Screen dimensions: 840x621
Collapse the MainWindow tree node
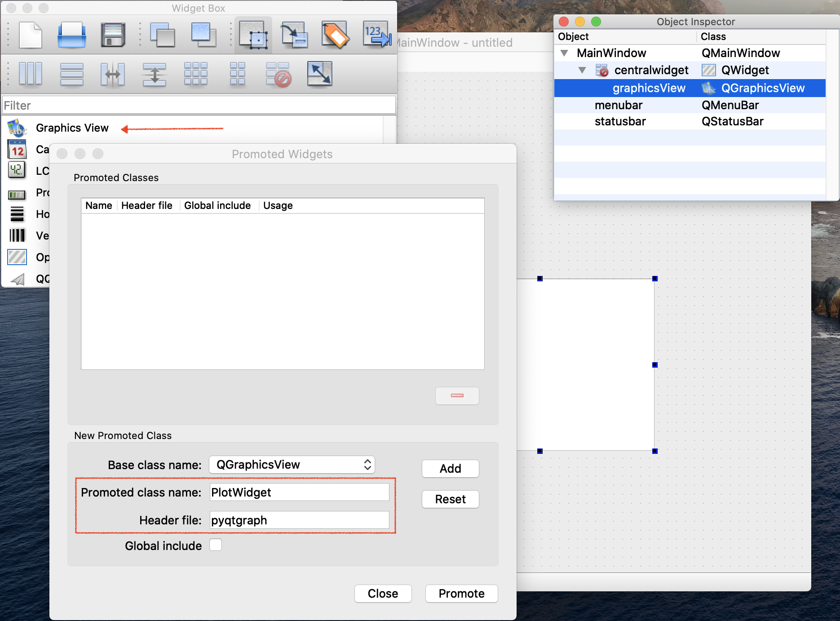click(564, 53)
